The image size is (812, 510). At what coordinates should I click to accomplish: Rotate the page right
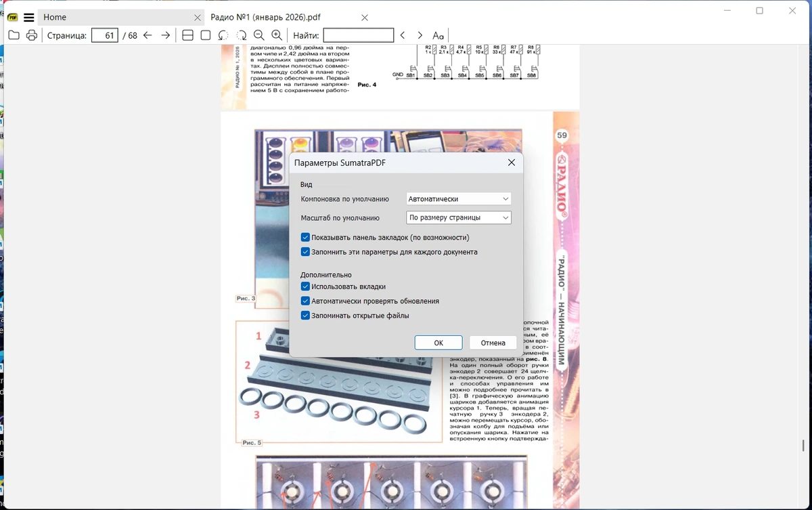coord(241,35)
